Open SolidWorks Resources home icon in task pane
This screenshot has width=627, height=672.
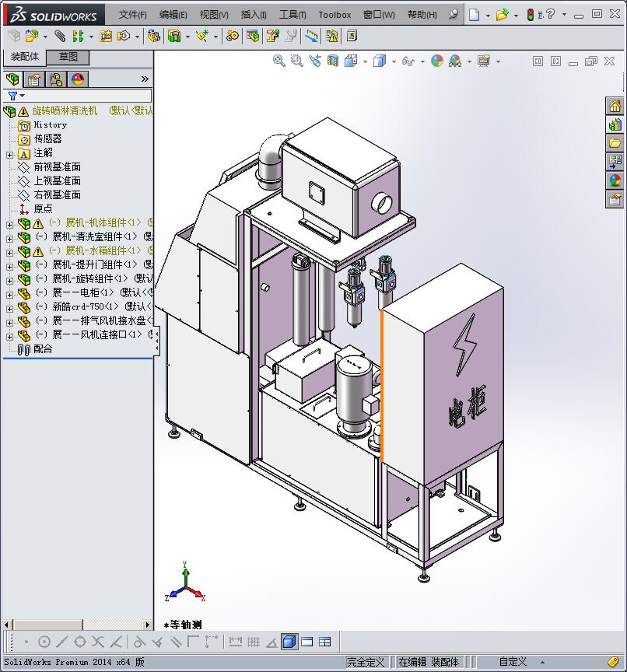(615, 106)
